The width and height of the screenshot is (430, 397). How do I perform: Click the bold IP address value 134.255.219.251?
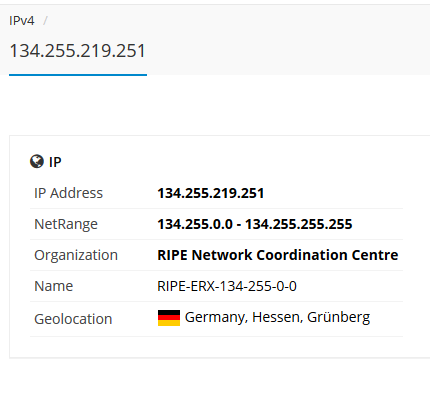point(211,193)
